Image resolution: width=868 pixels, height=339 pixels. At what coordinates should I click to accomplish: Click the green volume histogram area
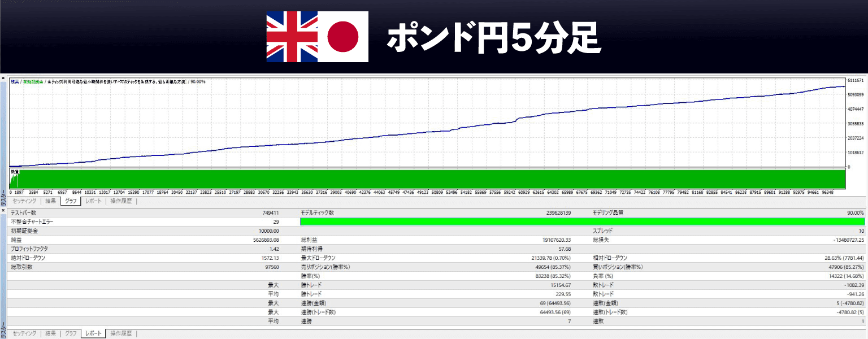click(x=429, y=179)
